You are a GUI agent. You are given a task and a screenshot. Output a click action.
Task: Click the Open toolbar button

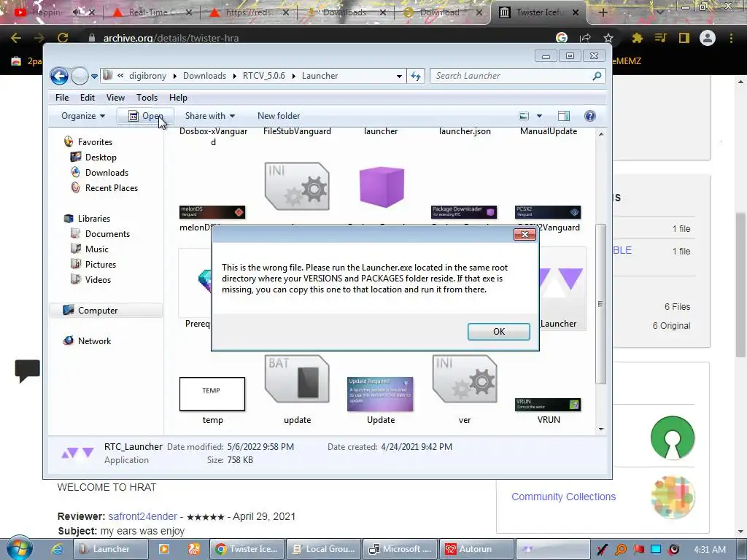coord(145,116)
